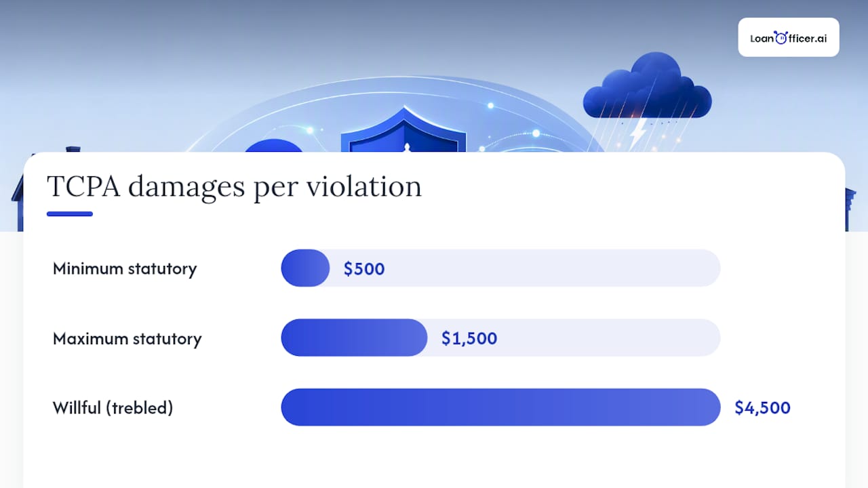Click the LoanOfficer.ai logo badge
Screen dimensions: 868x488
click(789, 37)
